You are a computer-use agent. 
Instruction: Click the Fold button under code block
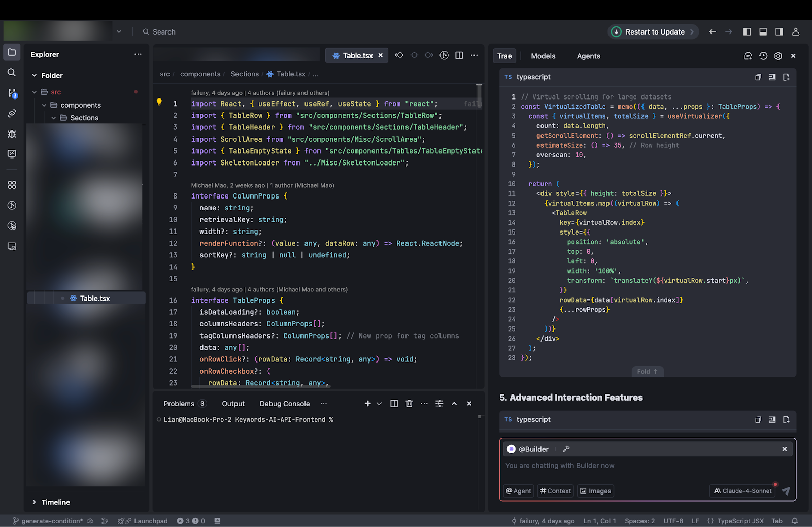pyautogui.click(x=647, y=372)
